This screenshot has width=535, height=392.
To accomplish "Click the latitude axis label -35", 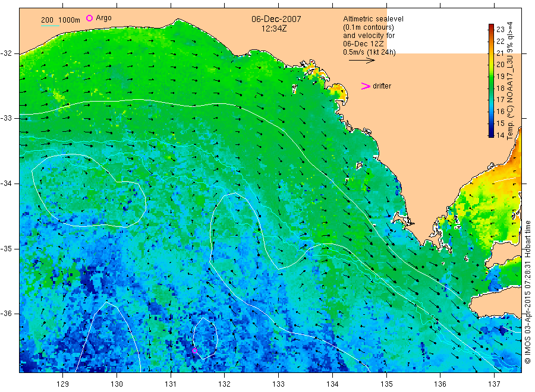I will (x=6, y=248).
